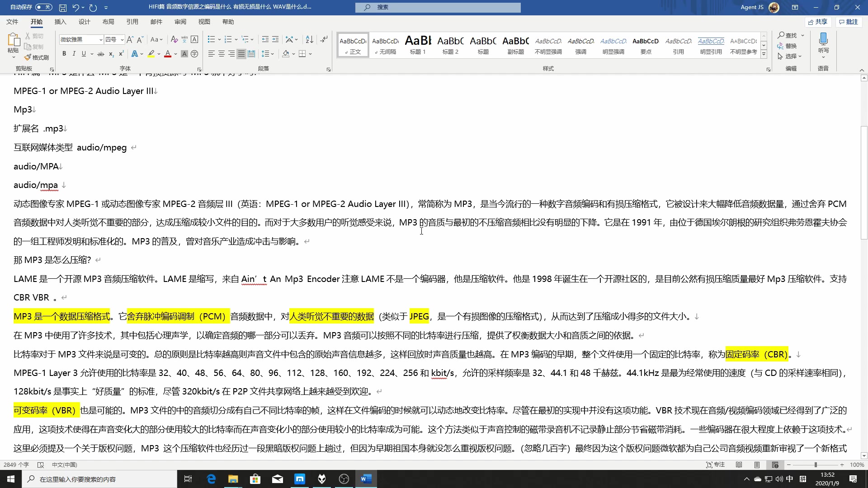868x488 pixels.
Task: Expand the borders dropdown arrow
Action: [311, 54]
